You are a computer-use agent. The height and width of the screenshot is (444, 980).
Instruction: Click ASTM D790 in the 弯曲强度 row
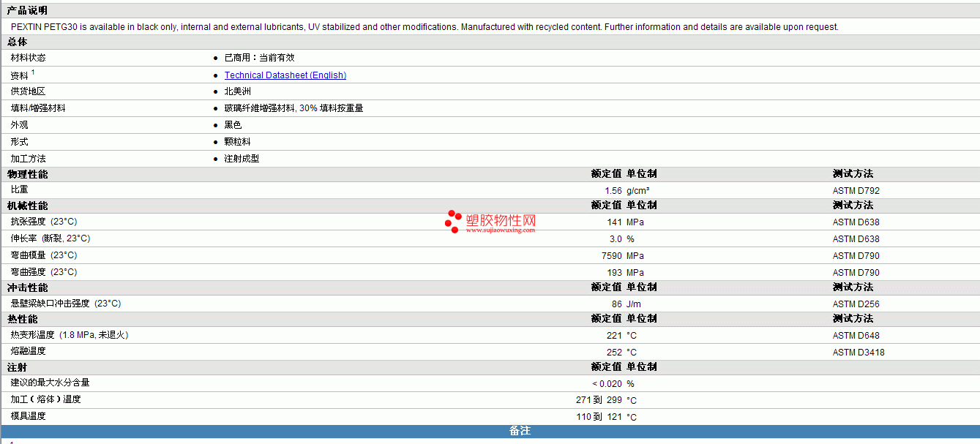pyautogui.click(x=856, y=273)
